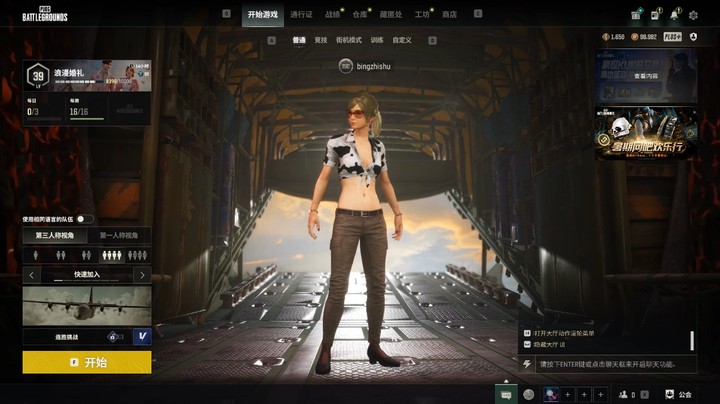
Task: Click the level 39 progress bar
Action: pyautogui.click(x=79, y=82)
